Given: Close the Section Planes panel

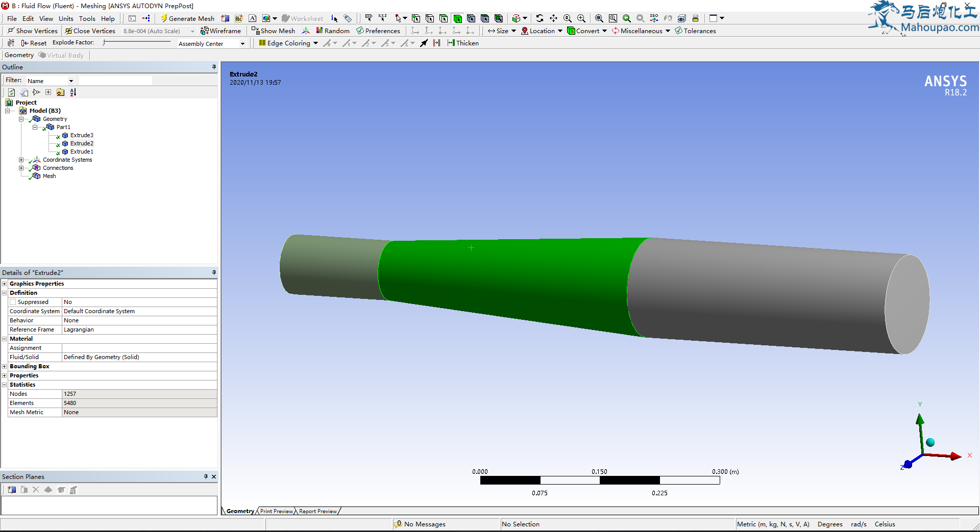Looking at the screenshot, I should point(214,476).
